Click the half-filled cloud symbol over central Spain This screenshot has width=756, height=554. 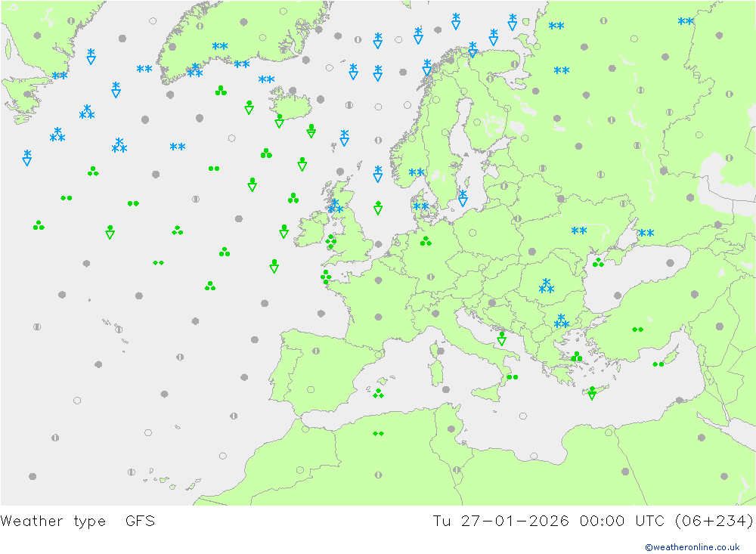pyautogui.click(x=316, y=351)
